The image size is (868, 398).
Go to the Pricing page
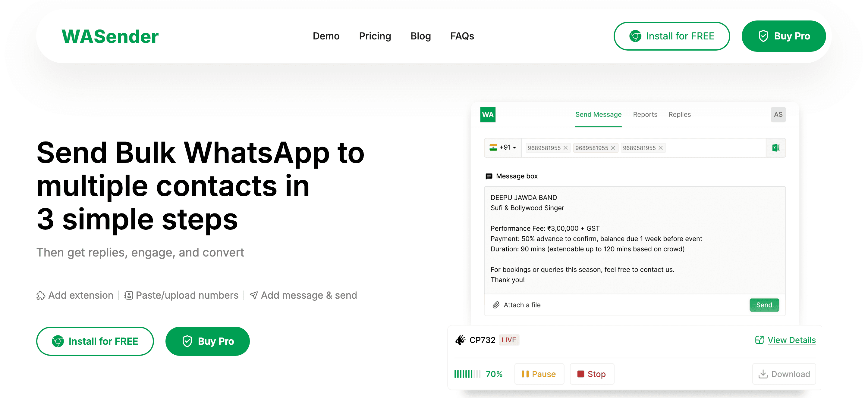[x=375, y=36]
